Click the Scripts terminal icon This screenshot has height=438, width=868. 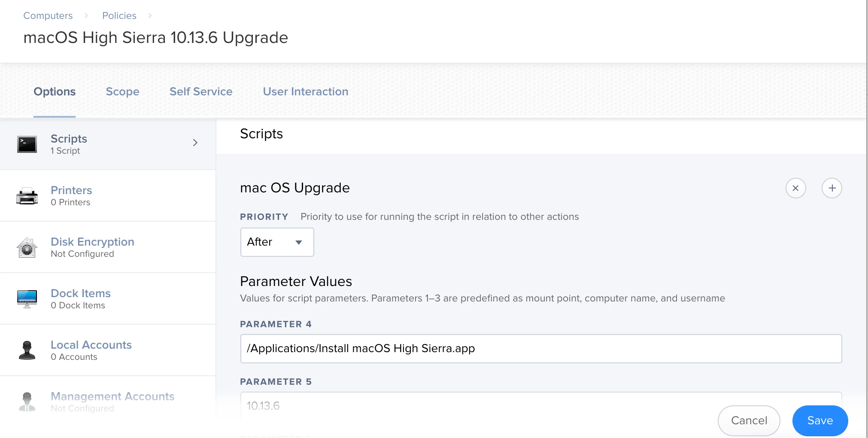[27, 144]
